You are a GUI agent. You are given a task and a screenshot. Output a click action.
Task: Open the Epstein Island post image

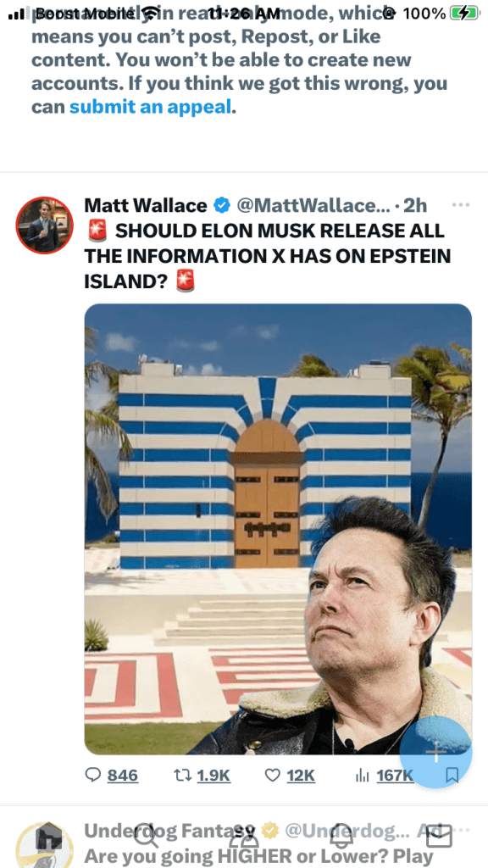tap(278, 529)
